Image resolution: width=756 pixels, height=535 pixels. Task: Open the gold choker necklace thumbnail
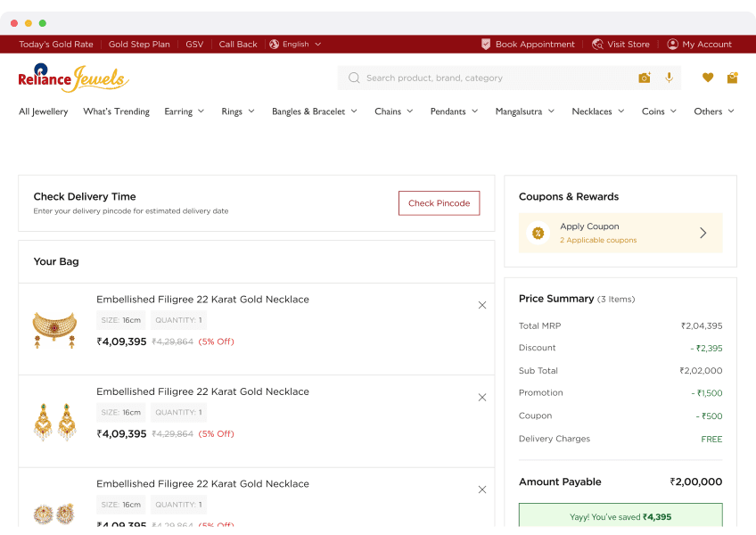(54, 330)
